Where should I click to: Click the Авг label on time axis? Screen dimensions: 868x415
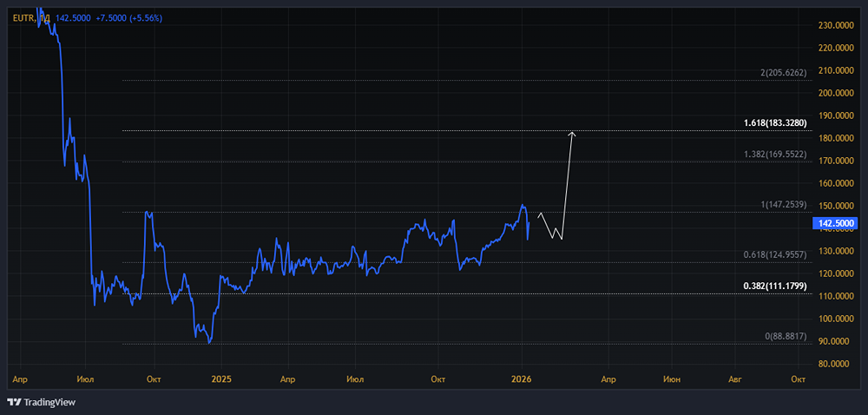pos(734,379)
